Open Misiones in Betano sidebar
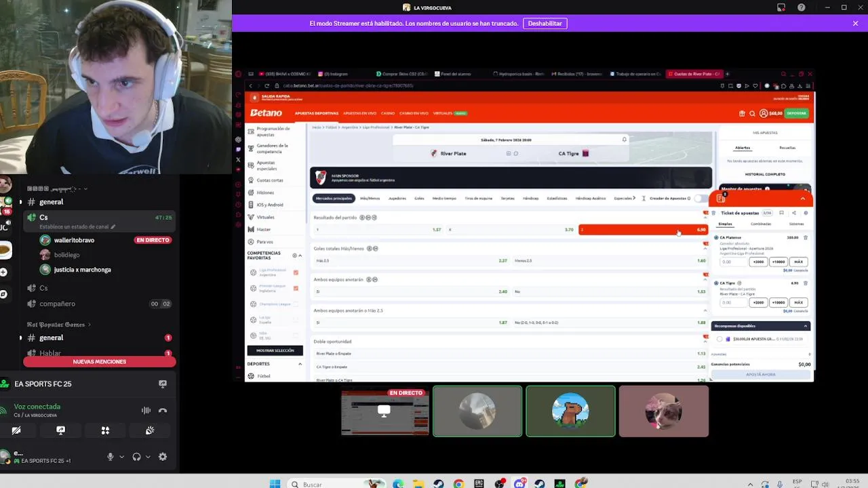The height and width of the screenshot is (488, 868). [x=265, y=192]
